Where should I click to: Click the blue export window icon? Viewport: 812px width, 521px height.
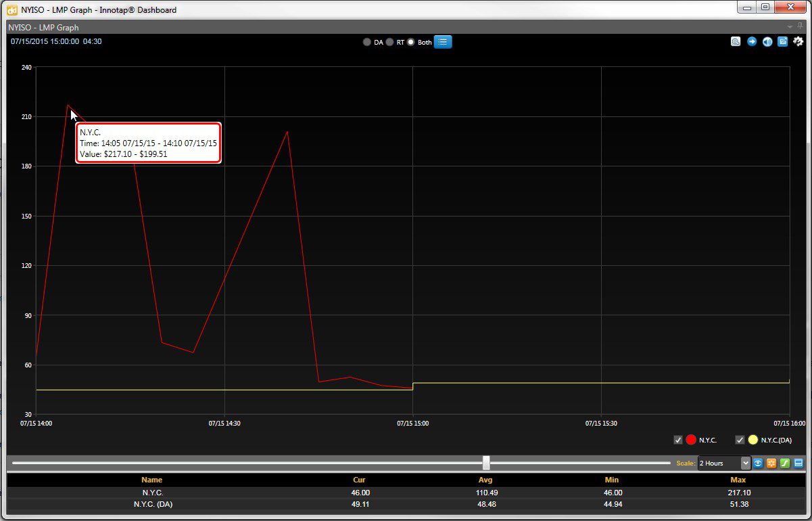tap(783, 42)
